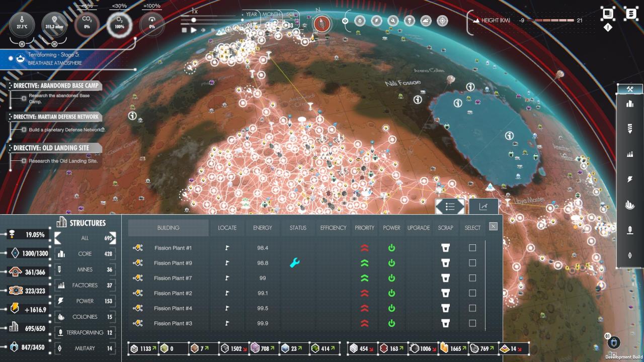Expand the Old Landing Site directive
This screenshot has width=644, height=362.
click(55, 148)
